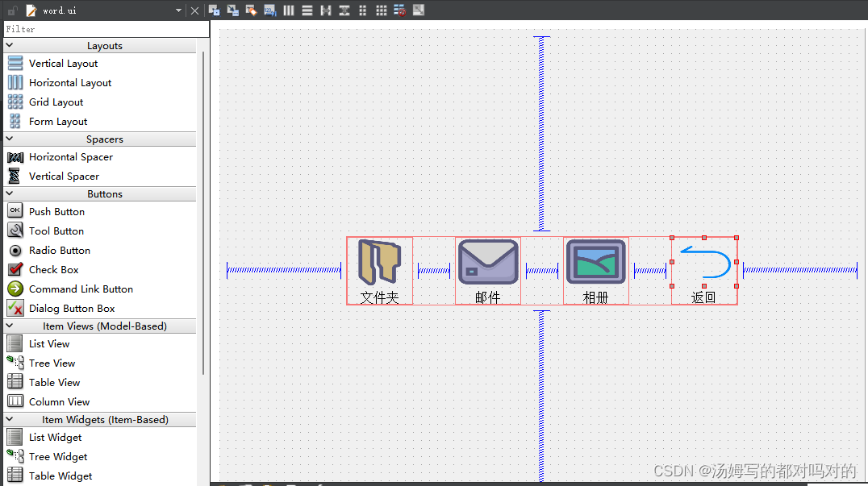Collapse Item Widgets (Item-Based) category

[x=10, y=419]
